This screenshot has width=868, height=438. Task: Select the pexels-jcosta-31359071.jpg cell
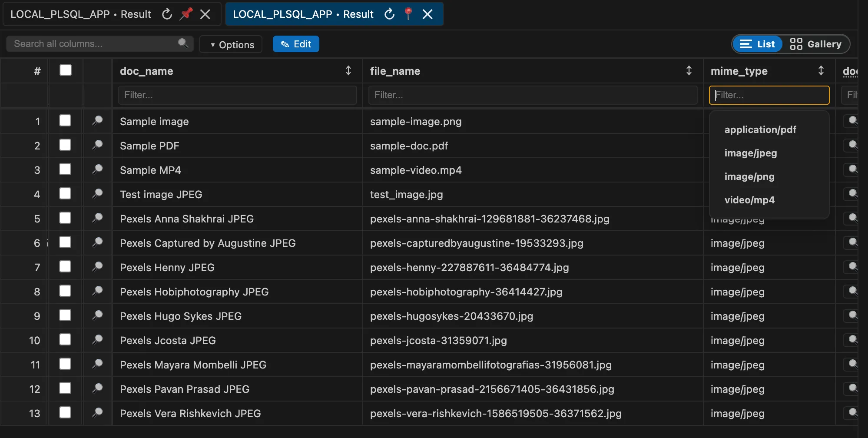coord(533,340)
